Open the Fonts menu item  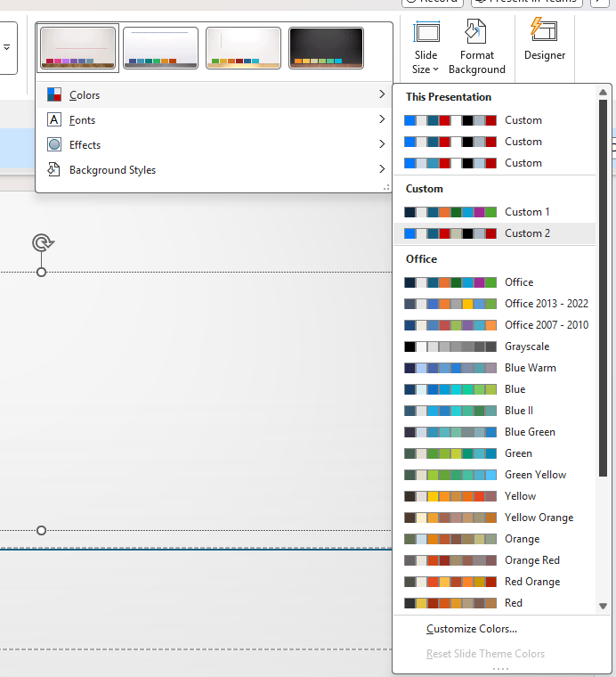214,119
